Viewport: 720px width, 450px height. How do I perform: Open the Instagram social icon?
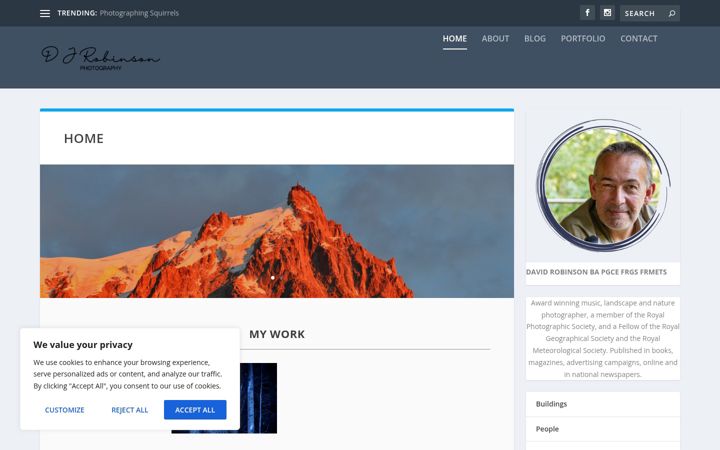(608, 13)
